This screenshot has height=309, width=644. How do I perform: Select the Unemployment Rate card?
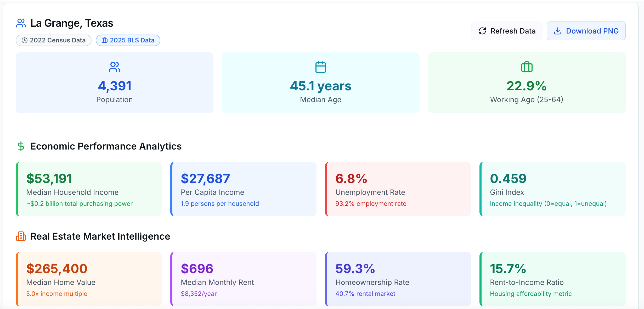398,189
